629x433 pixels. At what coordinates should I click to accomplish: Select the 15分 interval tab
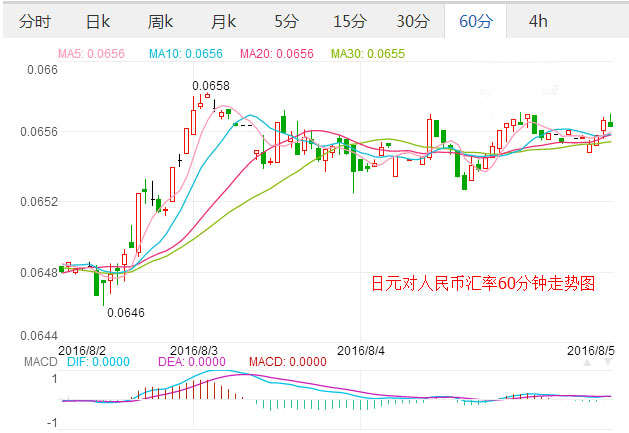tap(349, 21)
